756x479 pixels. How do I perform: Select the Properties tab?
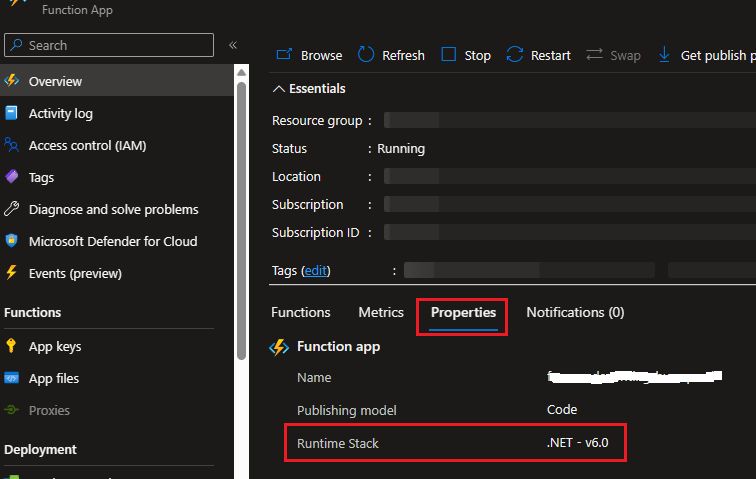(463, 313)
